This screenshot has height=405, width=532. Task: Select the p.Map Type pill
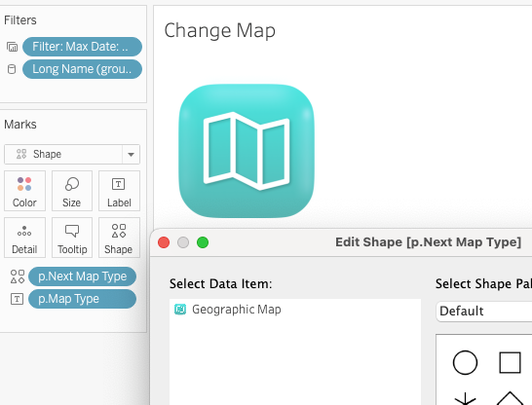click(83, 299)
